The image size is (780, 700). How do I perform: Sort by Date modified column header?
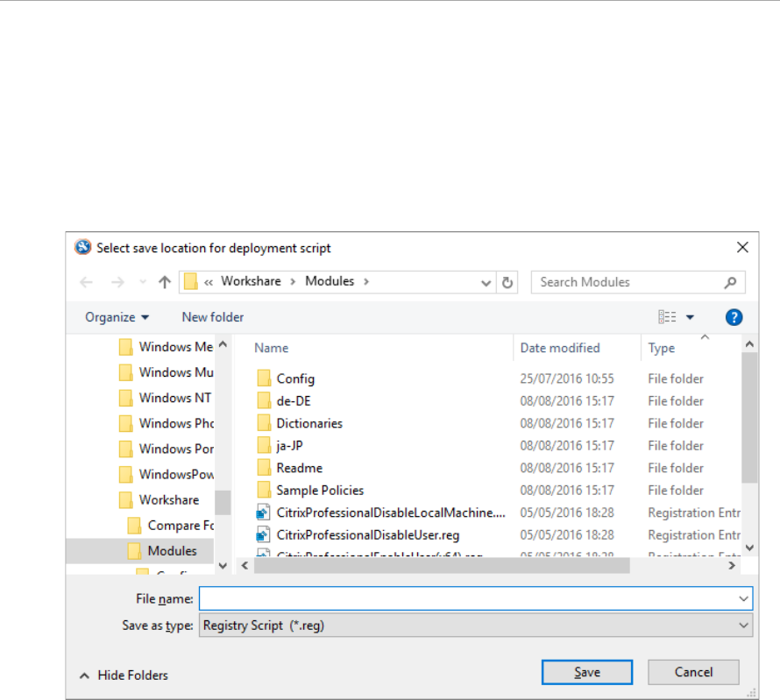(560, 348)
